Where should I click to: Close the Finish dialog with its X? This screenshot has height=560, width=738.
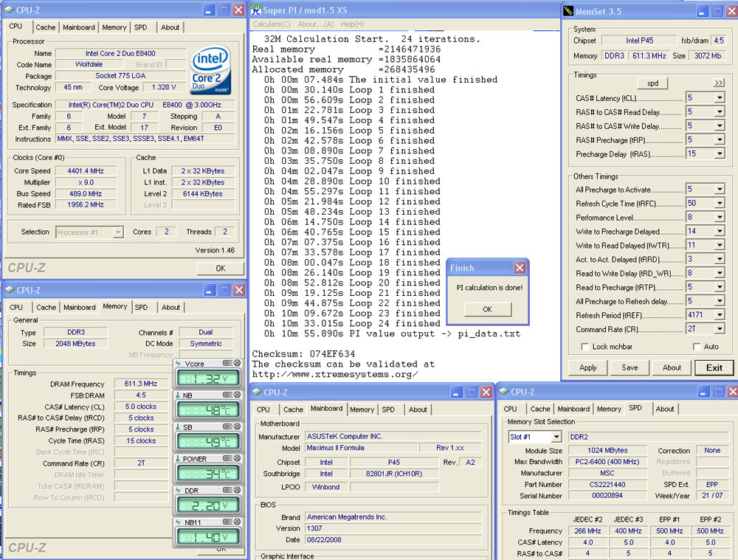point(519,268)
